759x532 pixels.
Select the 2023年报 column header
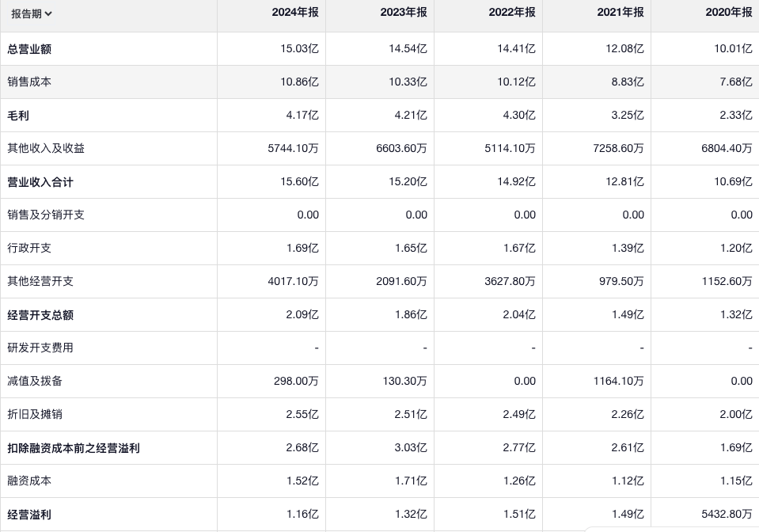[x=403, y=13]
